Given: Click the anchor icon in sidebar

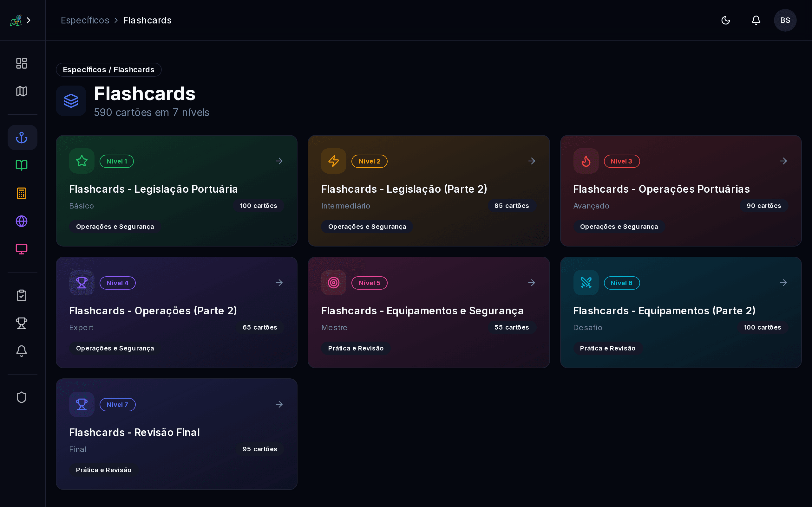Looking at the screenshot, I should click(x=22, y=138).
